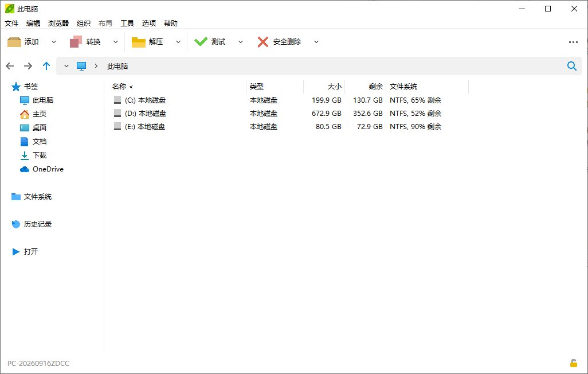Click the padlock icon in status bar
Screen dimensions: 588x374
pyautogui.click(x=573, y=363)
